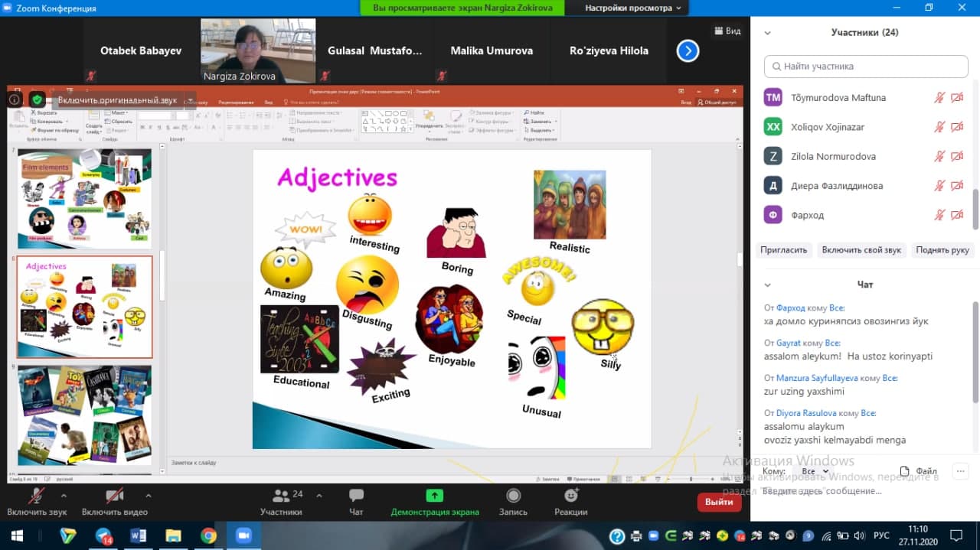
Task: Expand the arrow beside Участники button
Action: tap(319, 495)
